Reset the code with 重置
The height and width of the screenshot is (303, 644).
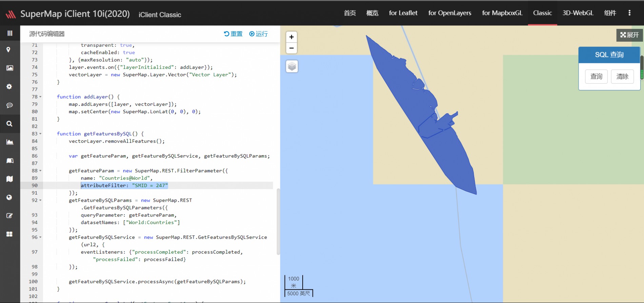pyautogui.click(x=233, y=34)
